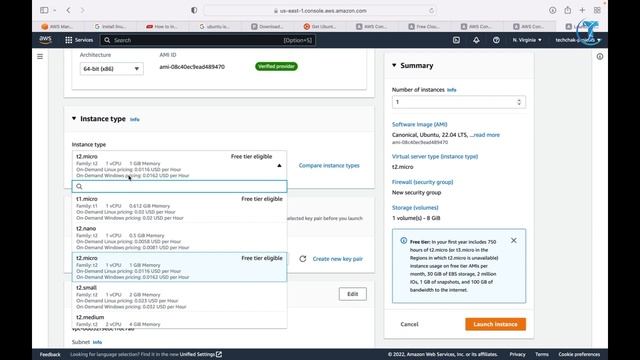
Task: Open new tab plus icon
Action: (x=582, y=10)
